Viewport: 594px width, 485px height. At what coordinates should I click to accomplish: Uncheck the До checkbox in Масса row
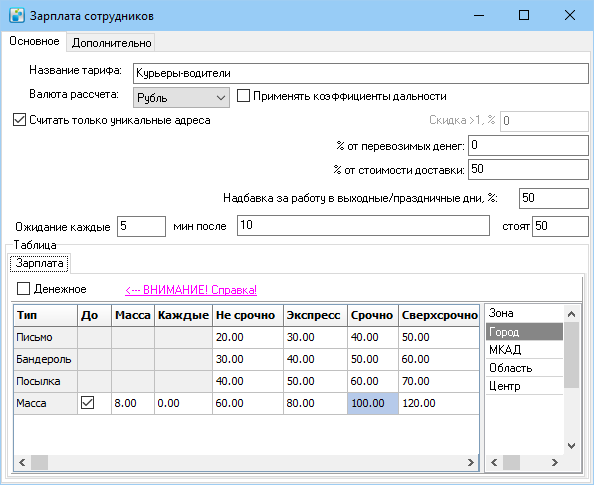88,402
